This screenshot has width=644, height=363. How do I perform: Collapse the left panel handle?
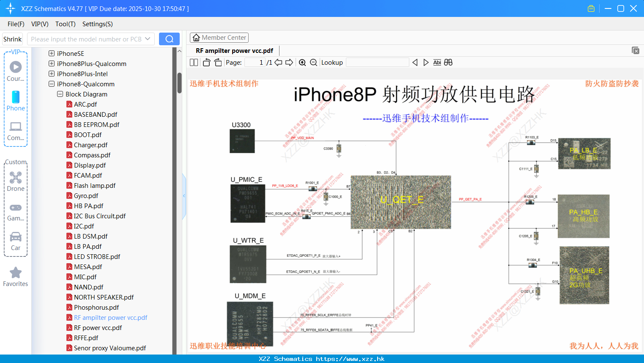pos(184,196)
